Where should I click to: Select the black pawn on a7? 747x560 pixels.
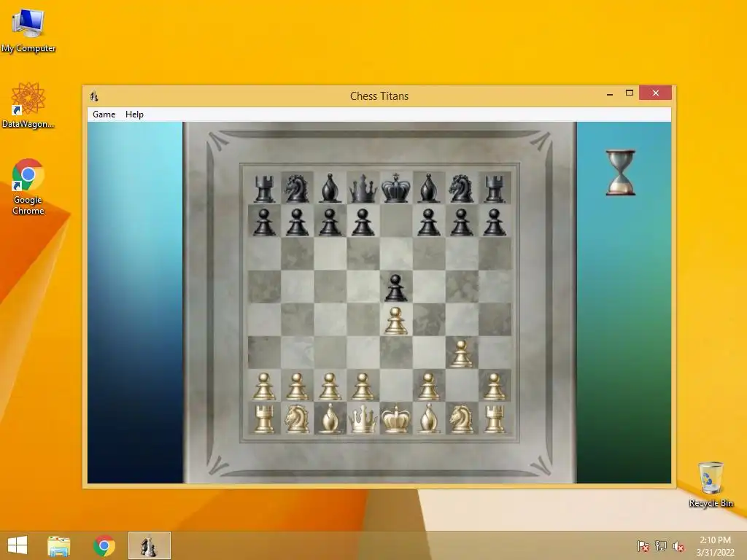pyautogui.click(x=264, y=222)
